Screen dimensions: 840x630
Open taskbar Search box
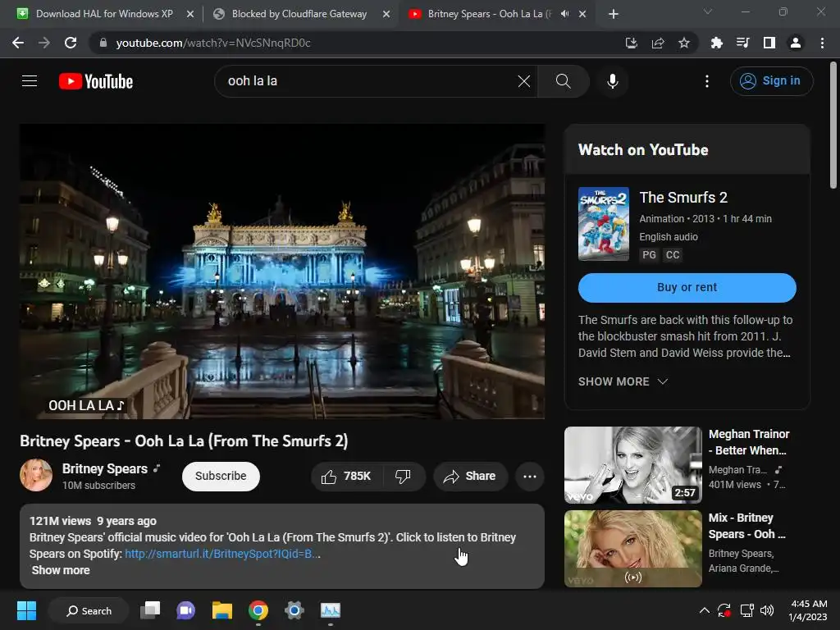(x=89, y=610)
